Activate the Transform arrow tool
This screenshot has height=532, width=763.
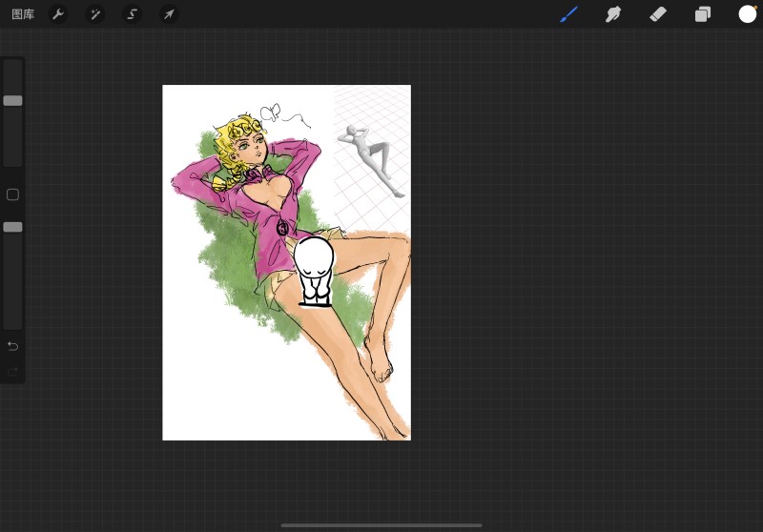169,14
